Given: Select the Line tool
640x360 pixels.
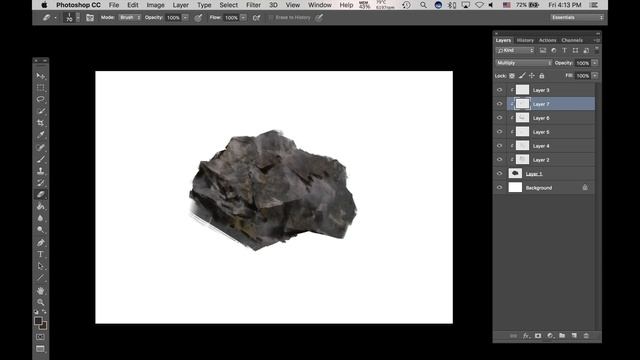Looking at the screenshot, I should tap(40, 278).
